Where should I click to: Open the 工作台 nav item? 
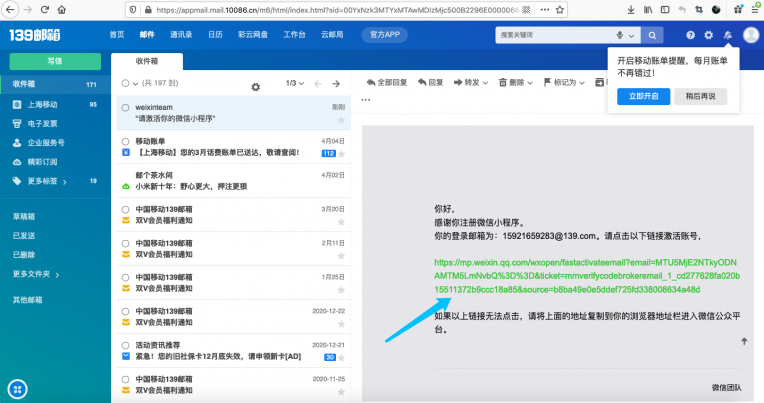point(294,35)
